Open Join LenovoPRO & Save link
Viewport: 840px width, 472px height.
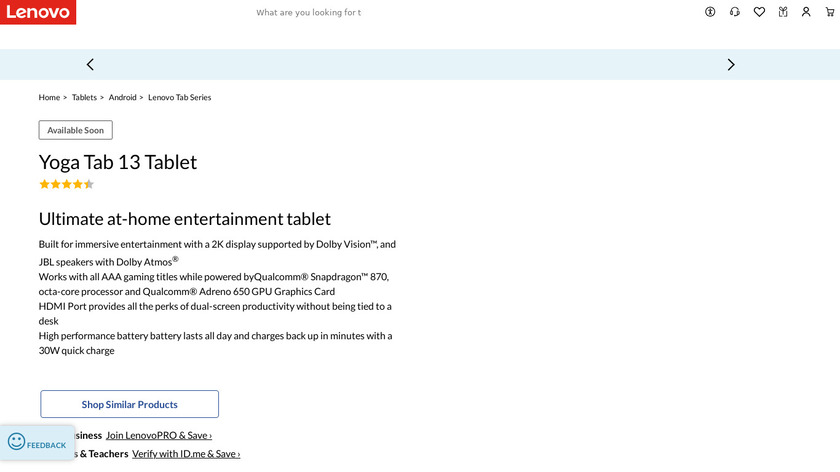pyautogui.click(x=159, y=436)
